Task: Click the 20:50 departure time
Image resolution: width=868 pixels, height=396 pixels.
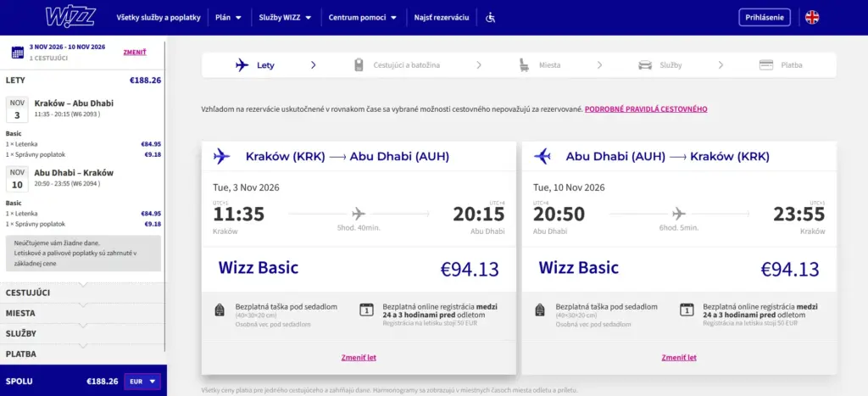Action: [559, 215]
